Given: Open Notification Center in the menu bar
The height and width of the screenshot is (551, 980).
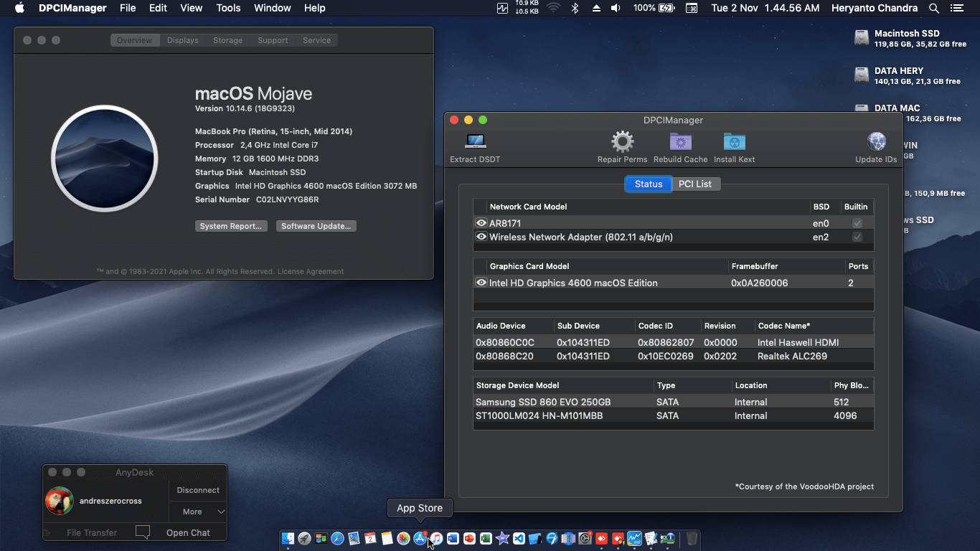Looking at the screenshot, I should pyautogui.click(x=956, y=8).
